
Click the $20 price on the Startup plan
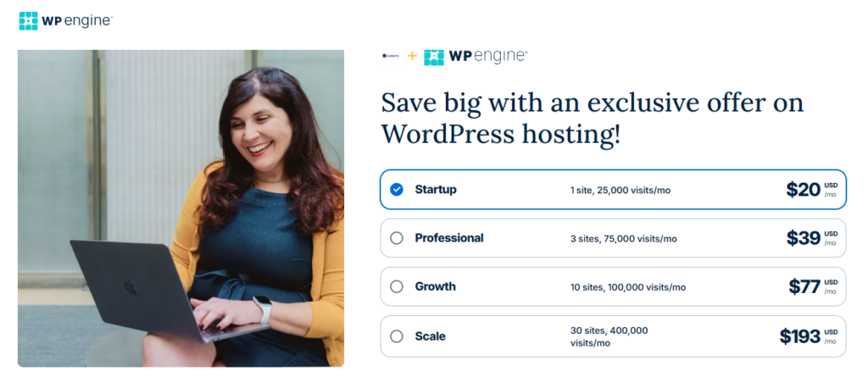pyautogui.click(x=803, y=190)
